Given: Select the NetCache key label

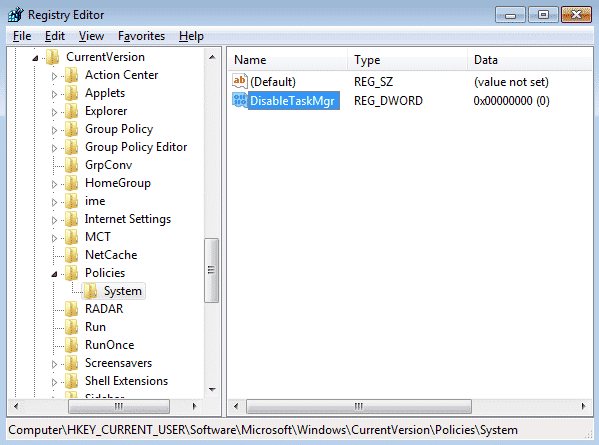Looking at the screenshot, I should (x=111, y=255).
